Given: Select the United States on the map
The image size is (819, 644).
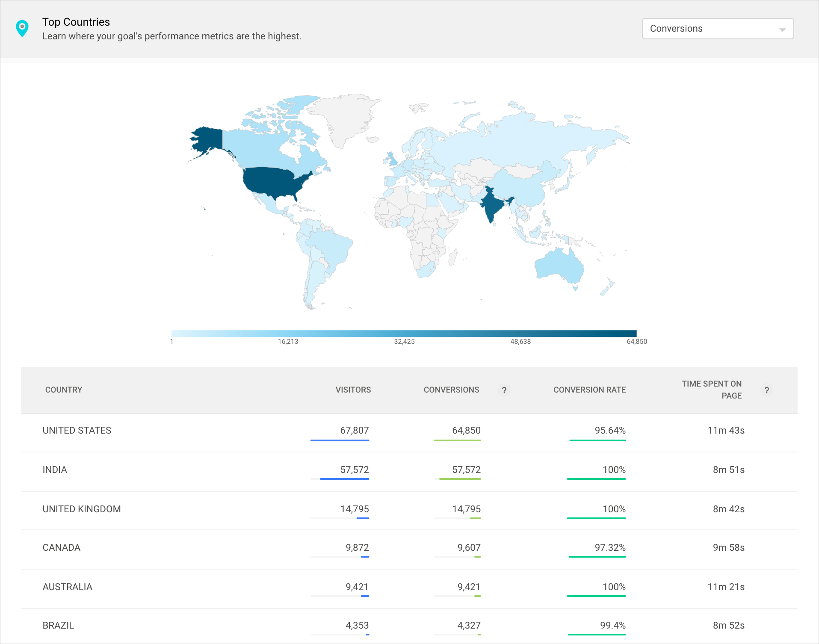Looking at the screenshot, I should point(270,182).
